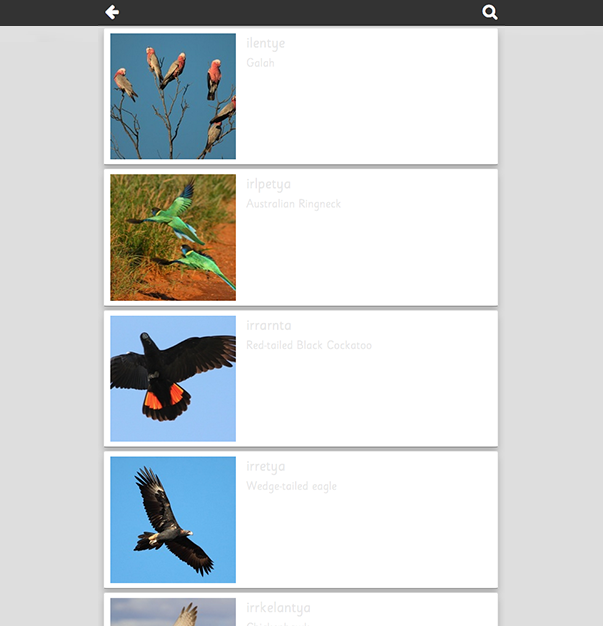Open the irrkelantya bird photo

point(173,612)
